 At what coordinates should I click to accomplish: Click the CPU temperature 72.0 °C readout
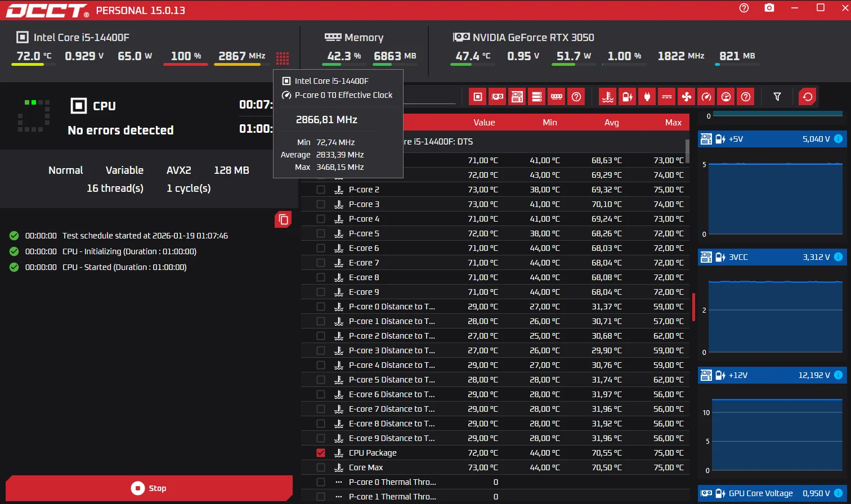click(x=34, y=56)
